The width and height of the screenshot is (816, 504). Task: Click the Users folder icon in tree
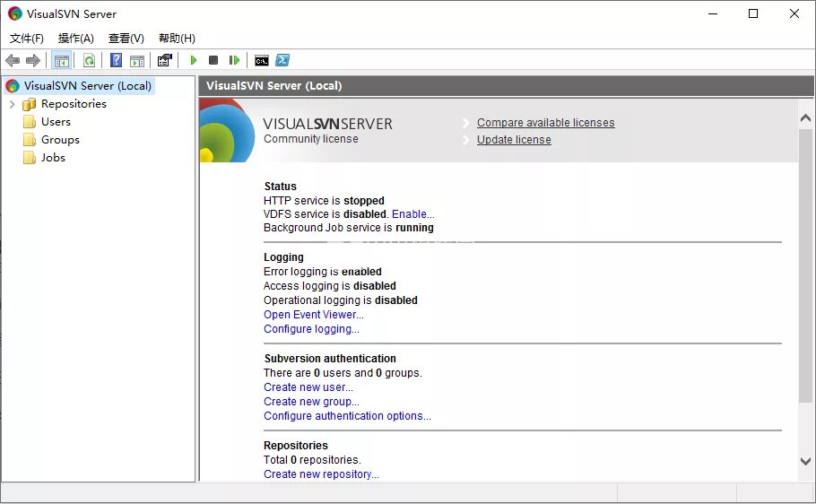29,122
